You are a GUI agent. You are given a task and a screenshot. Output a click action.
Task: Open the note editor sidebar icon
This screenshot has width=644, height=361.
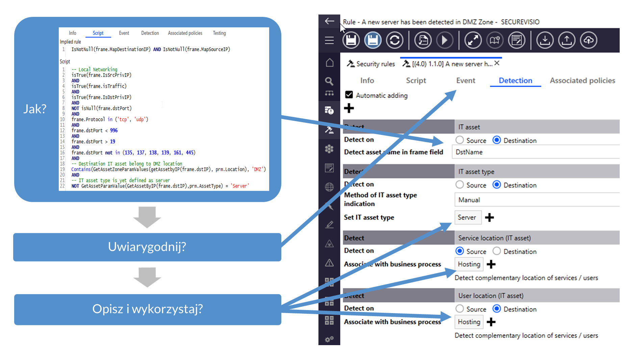(x=329, y=168)
